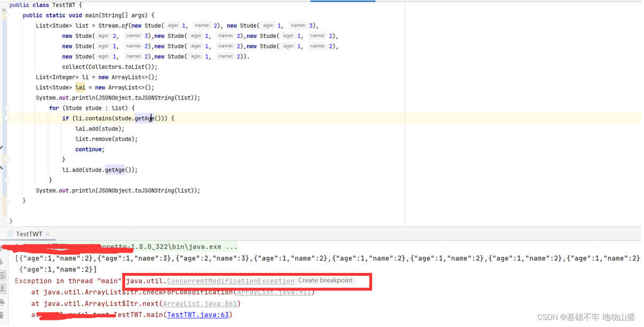Click the Create breakpoint action

(325, 280)
